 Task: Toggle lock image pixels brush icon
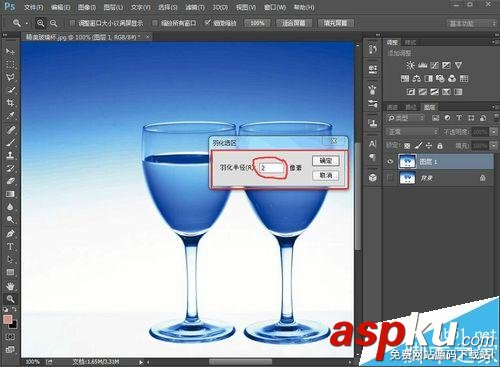tap(419, 146)
